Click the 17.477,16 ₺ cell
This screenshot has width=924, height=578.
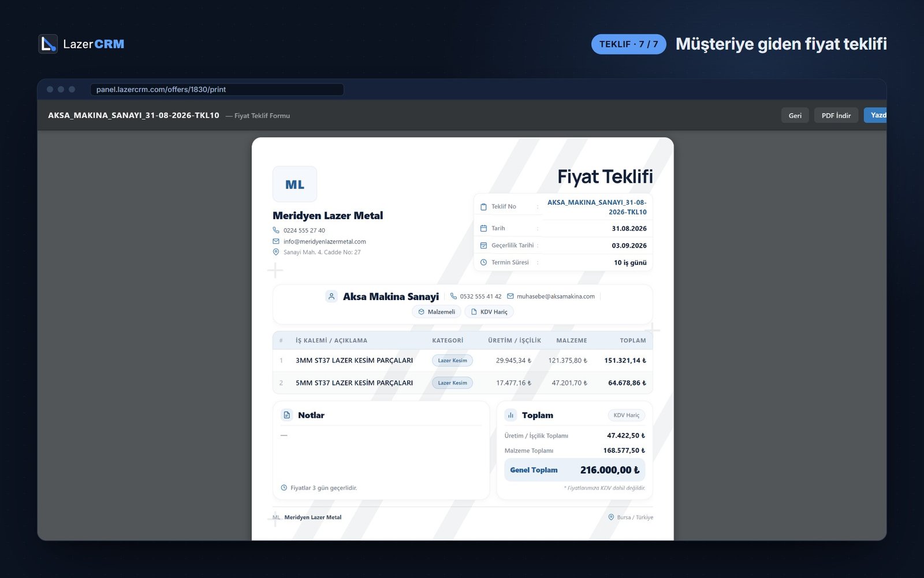tap(513, 383)
